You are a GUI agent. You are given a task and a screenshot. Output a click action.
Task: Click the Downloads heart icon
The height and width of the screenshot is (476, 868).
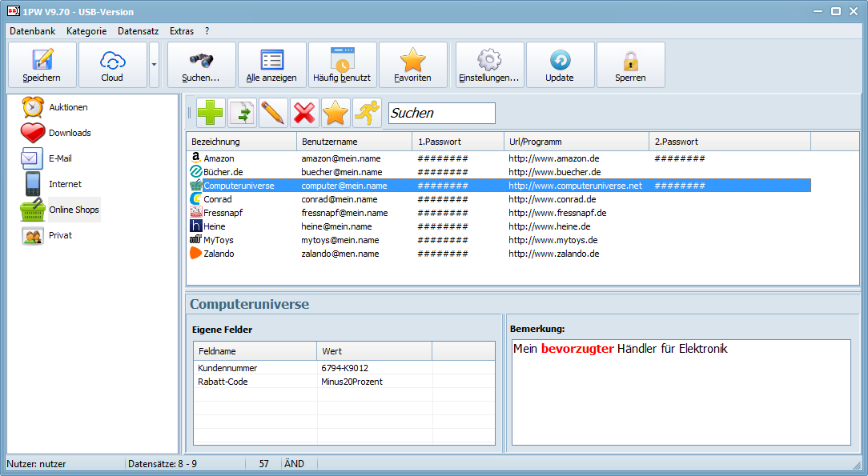33,133
